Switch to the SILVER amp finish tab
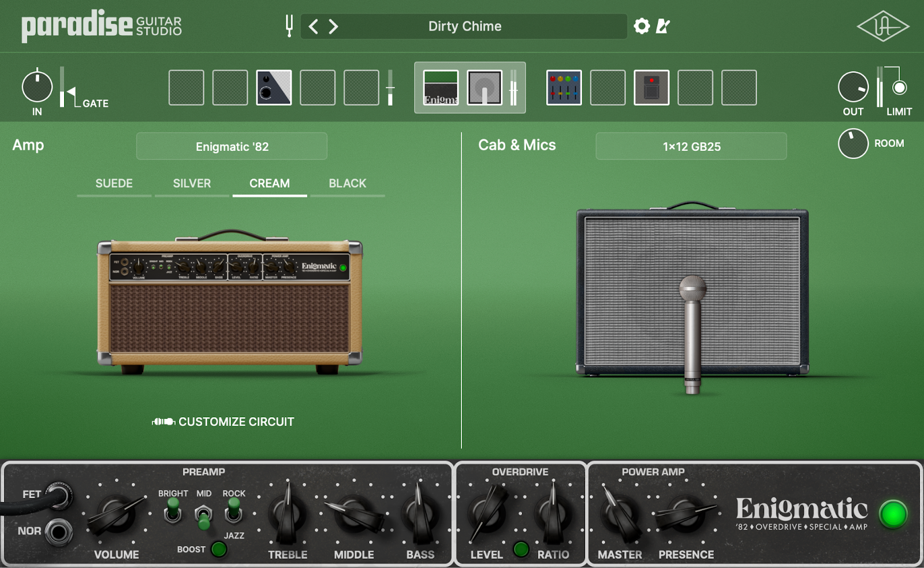 pos(192,184)
